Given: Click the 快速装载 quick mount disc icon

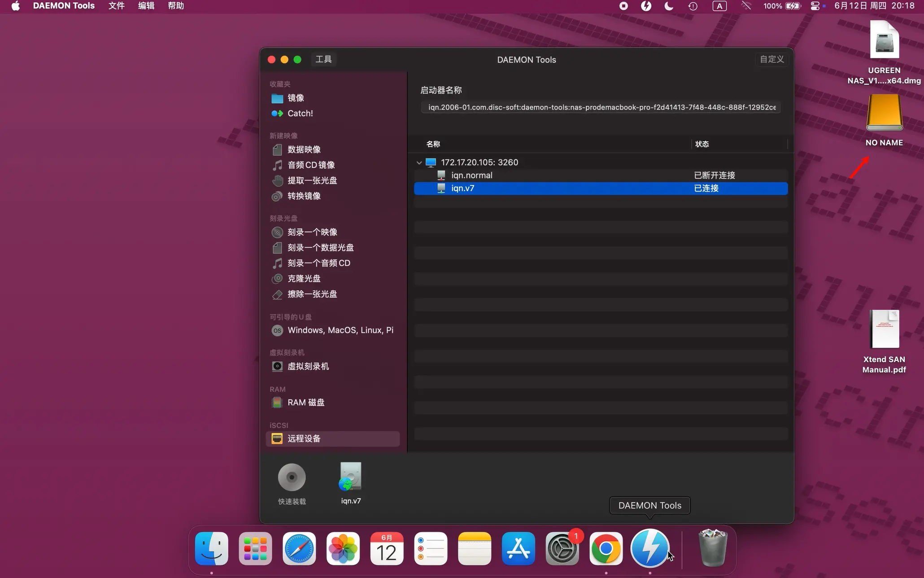Looking at the screenshot, I should click(x=292, y=477).
